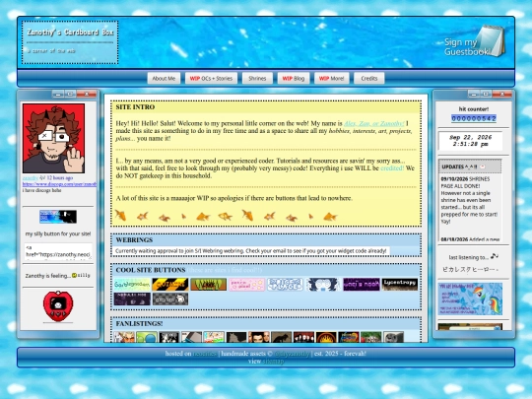Open the orange and green site button
Viewport: 532px width, 399px height.
pos(208,285)
